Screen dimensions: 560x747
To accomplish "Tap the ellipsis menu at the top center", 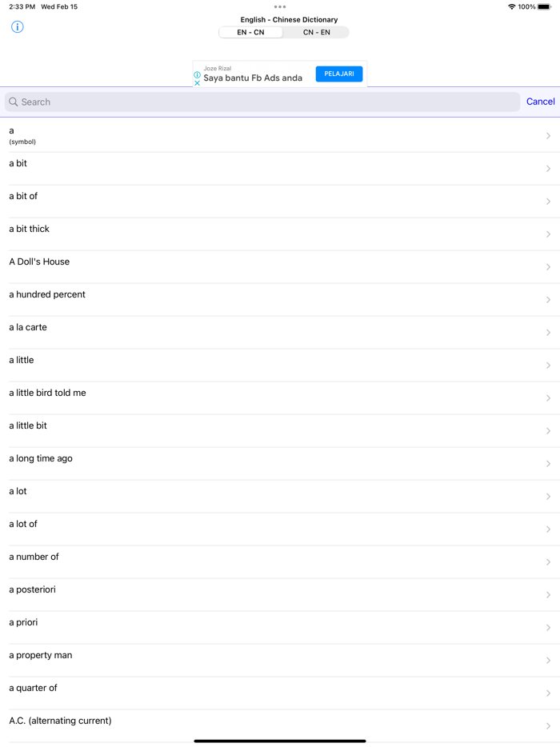I will (280, 6).
